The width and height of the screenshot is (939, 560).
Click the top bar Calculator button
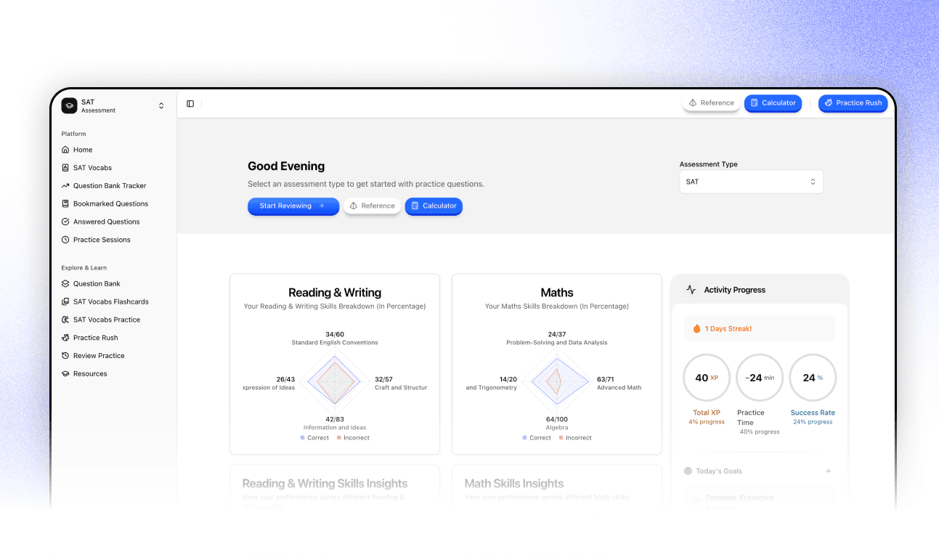click(773, 103)
